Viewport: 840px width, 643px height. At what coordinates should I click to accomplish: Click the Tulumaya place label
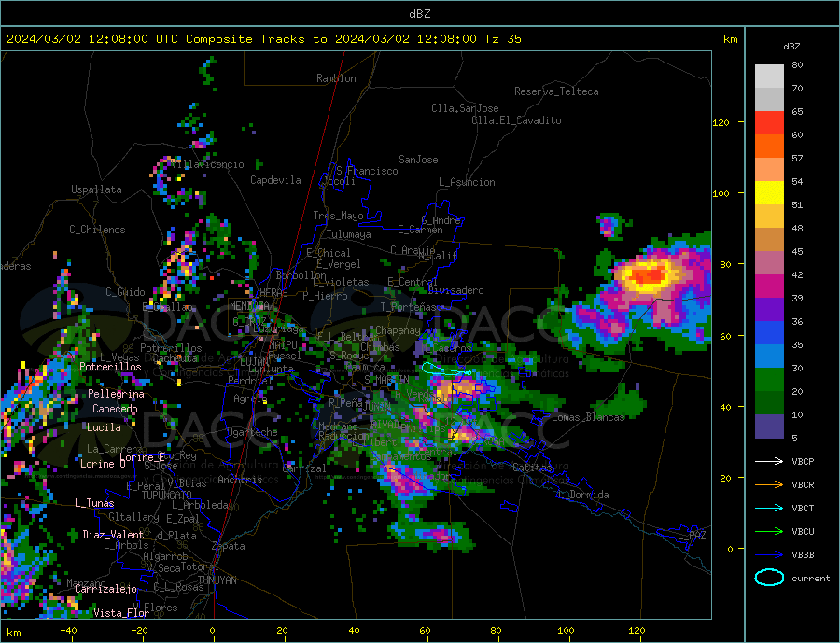pos(348,234)
